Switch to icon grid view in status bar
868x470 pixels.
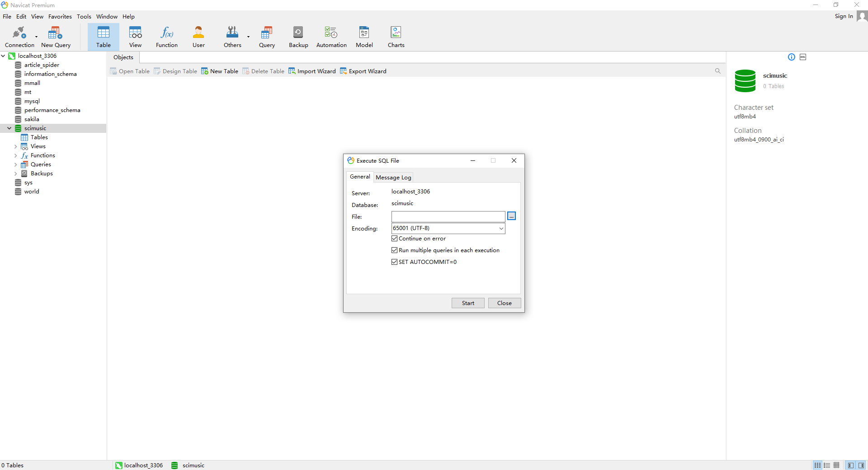click(x=817, y=465)
